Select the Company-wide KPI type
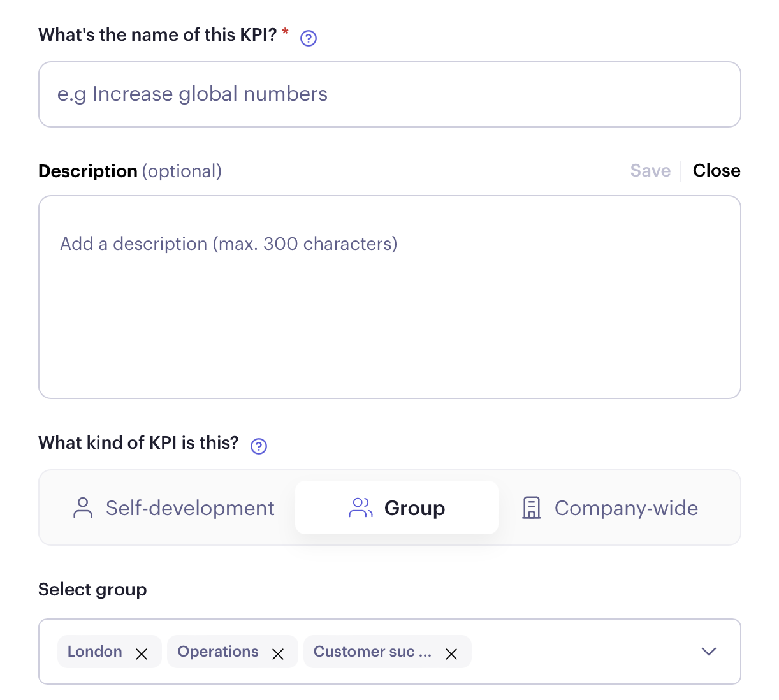This screenshot has width=779, height=700. click(x=610, y=508)
